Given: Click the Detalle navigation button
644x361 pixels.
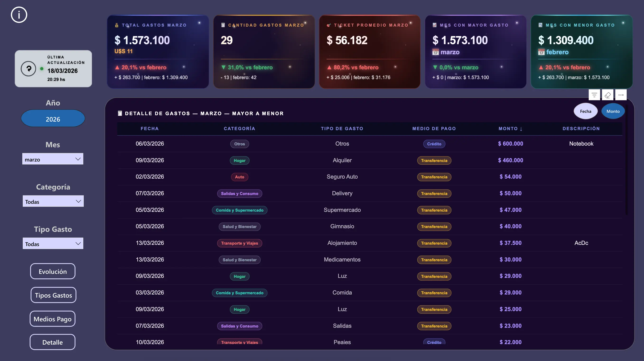Looking at the screenshot, I should tap(52, 342).
